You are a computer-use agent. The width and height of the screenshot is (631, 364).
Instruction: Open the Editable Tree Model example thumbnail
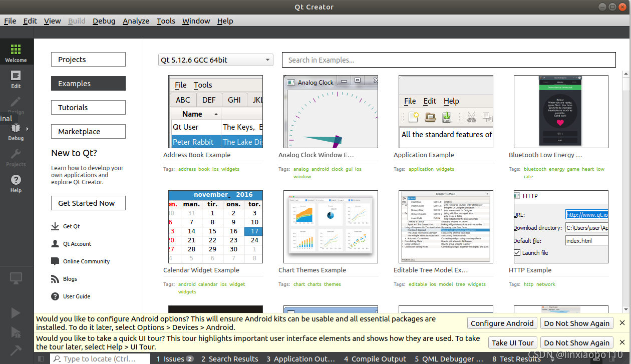(x=446, y=227)
